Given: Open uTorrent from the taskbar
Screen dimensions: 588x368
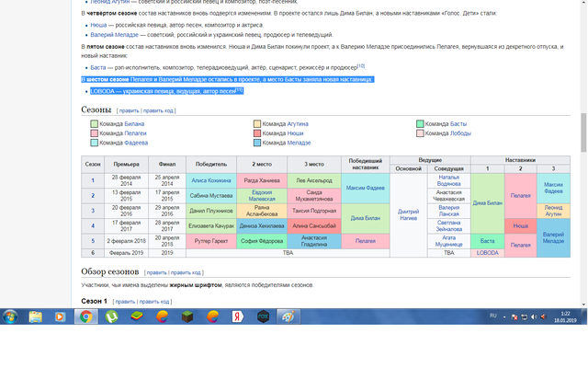Looking at the screenshot, I should pos(111,316).
